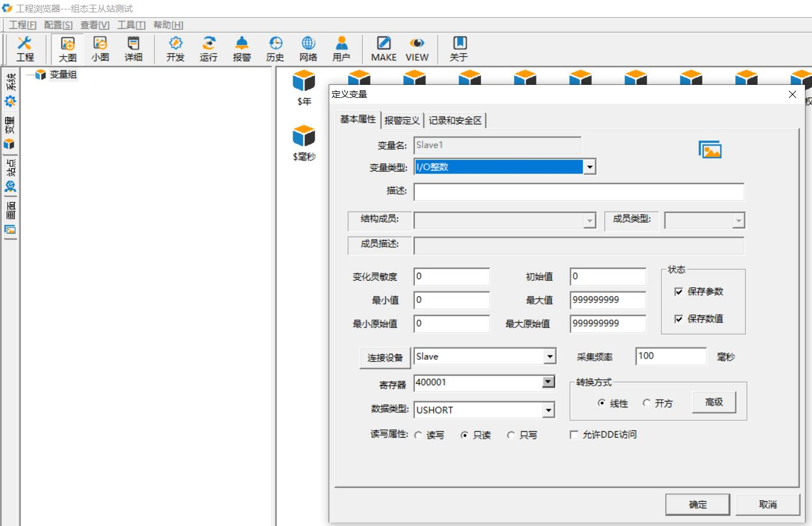Expand the 寄存器 400001 dropdown
812x526 pixels.
(548, 382)
